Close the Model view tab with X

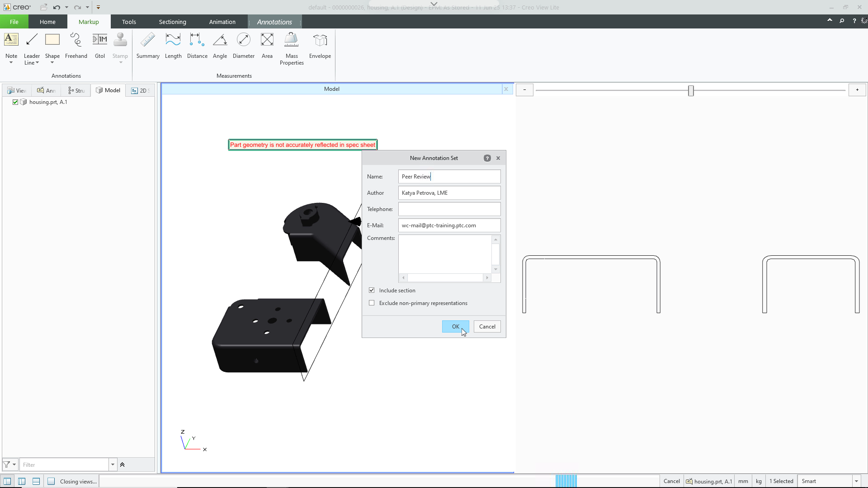[x=506, y=89]
